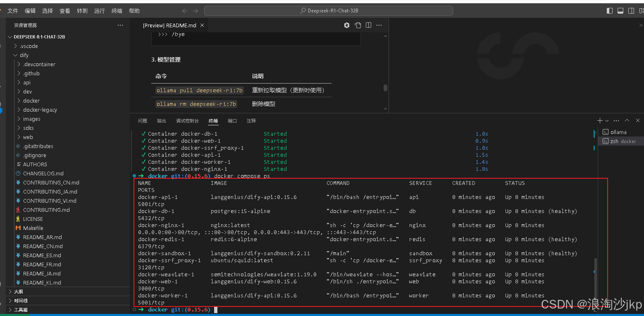Select the [Preview] README.md tab

[169, 25]
